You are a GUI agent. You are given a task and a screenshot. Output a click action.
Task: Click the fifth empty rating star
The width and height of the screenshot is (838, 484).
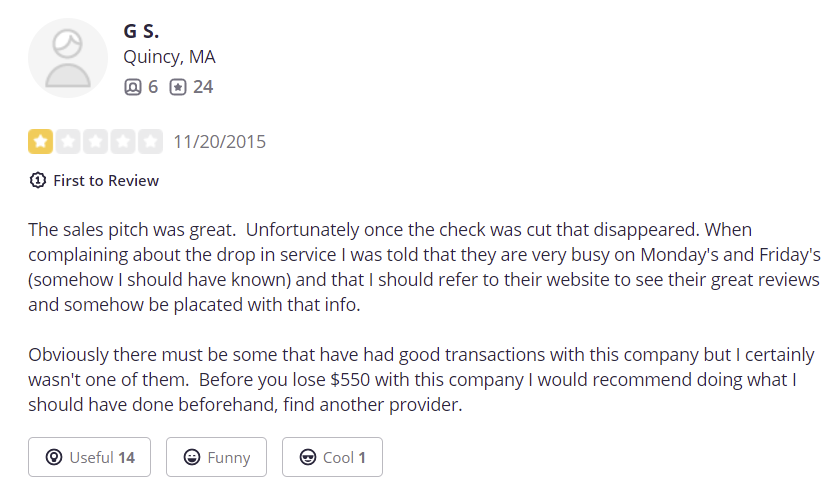150,142
